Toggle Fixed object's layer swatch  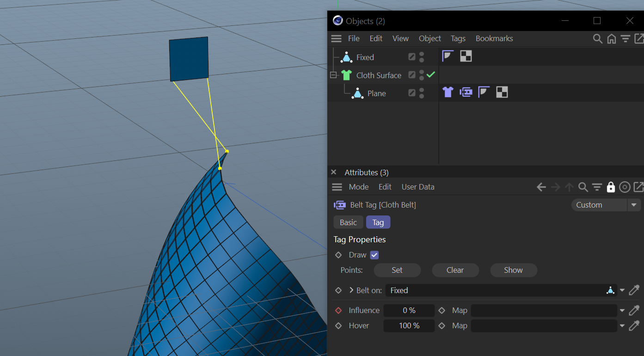point(412,57)
